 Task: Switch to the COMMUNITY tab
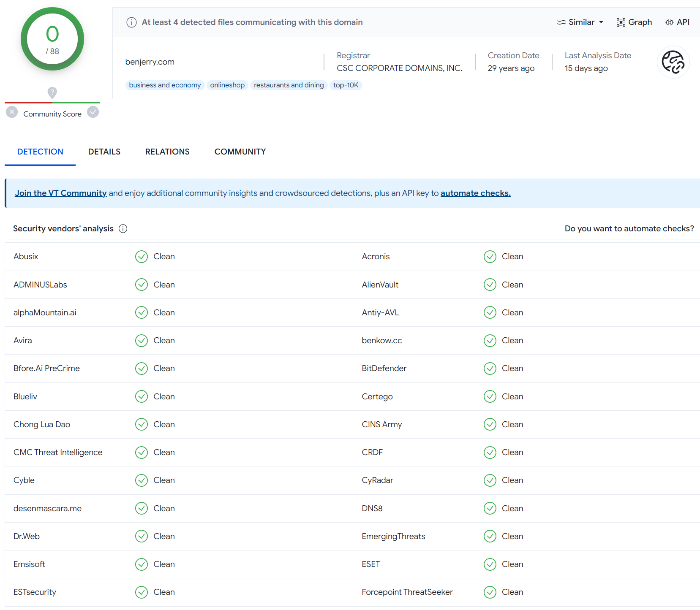[240, 152]
